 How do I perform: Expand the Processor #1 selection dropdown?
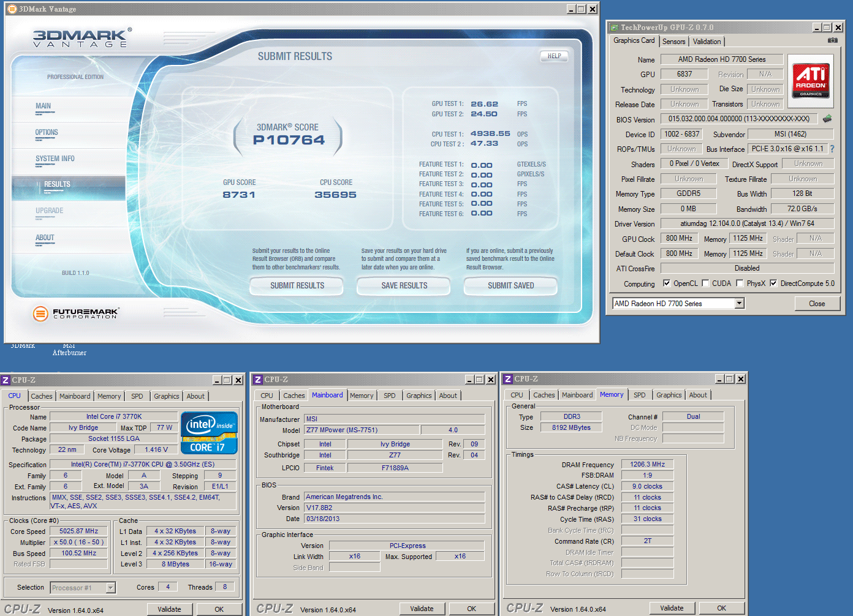(110, 588)
